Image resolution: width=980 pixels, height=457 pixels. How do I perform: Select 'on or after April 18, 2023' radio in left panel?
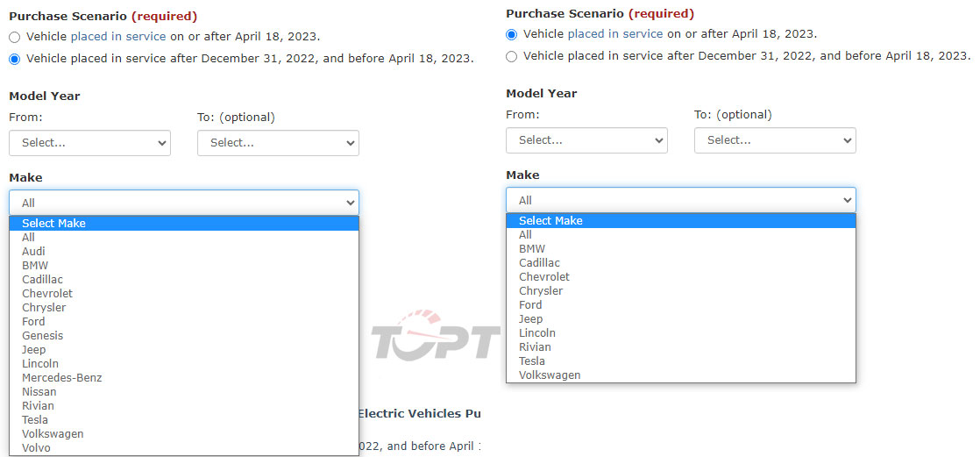click(x=14, y=37)
